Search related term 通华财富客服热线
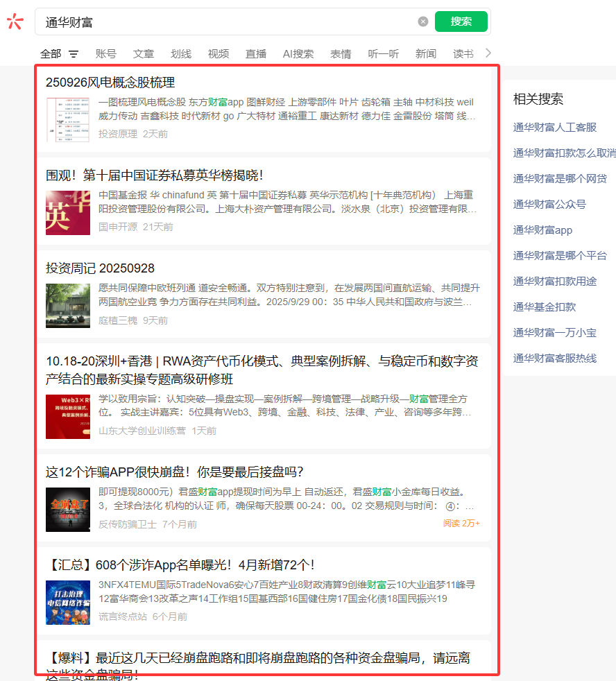Viewport: 616px width, 681px height. pyautogui.click(x=555, y=358)
